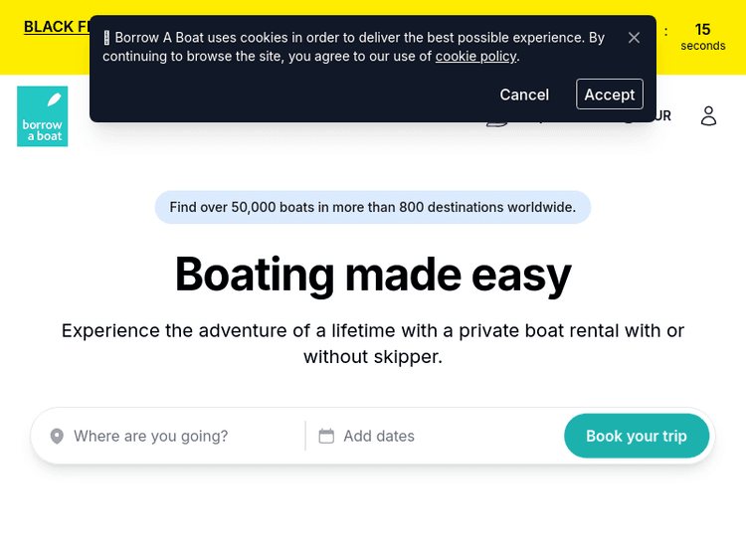Click the calendar icon in search bar
746x560 pixels.
click(326, 436)
